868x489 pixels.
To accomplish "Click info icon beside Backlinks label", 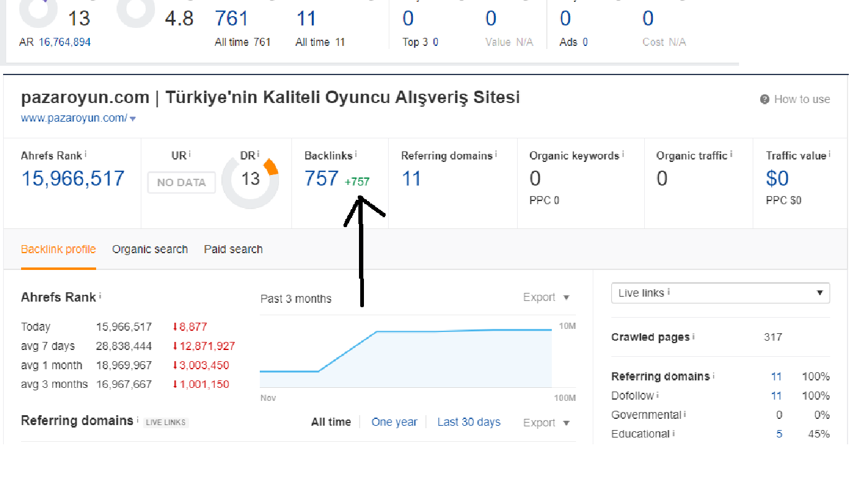I will 356,153.
